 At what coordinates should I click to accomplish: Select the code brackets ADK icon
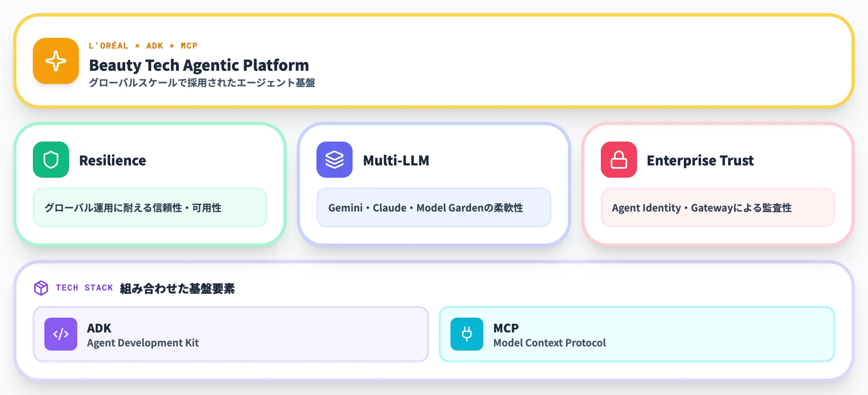[60, 334]
